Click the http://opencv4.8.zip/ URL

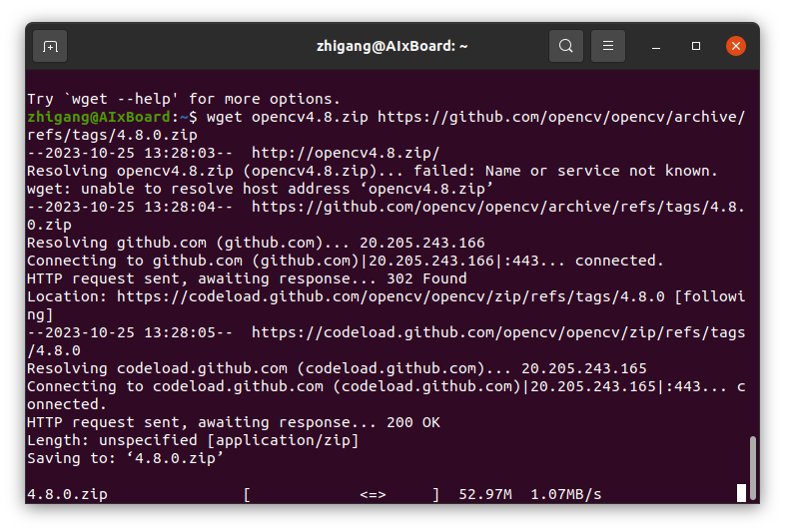(346, 153)
